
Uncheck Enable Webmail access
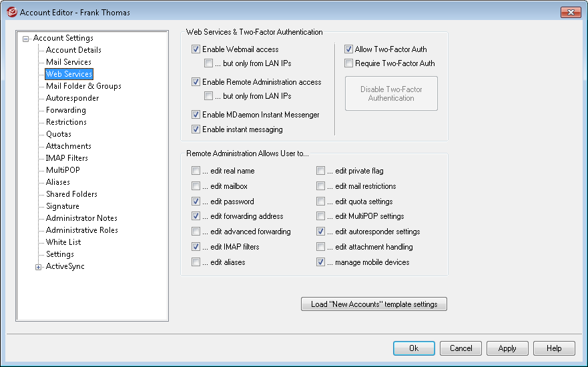click(x=196, y=49)
